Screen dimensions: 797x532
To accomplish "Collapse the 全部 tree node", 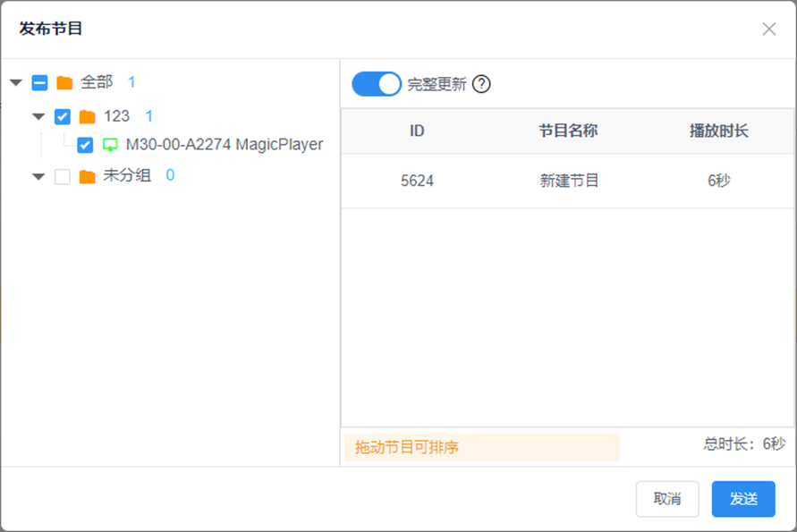I will [x=16, y=83].
